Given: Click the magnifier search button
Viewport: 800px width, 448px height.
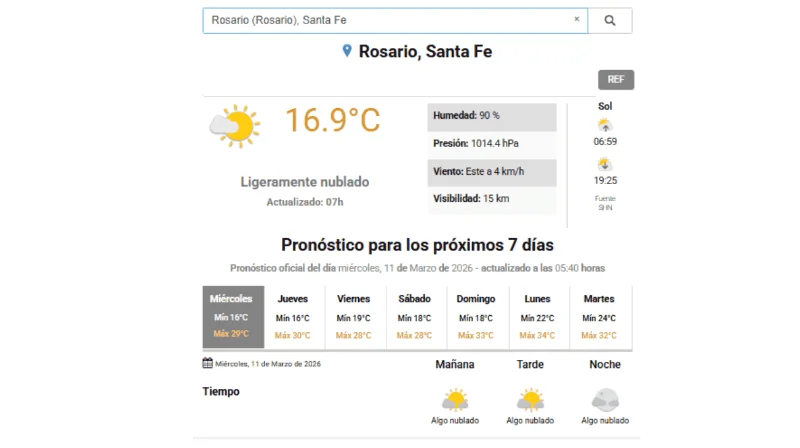Looking at the screenshot, I should pos(610,20).
